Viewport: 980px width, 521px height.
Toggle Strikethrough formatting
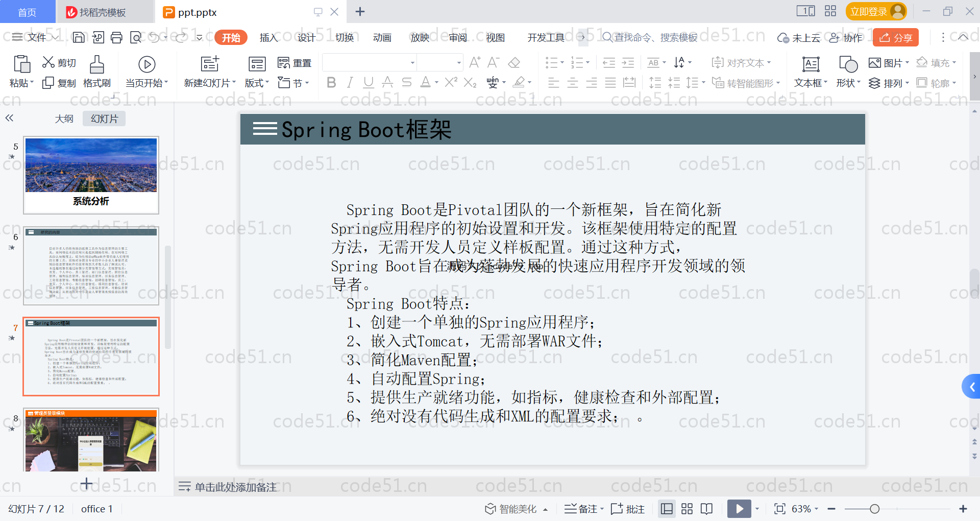[x=407, y=82]
